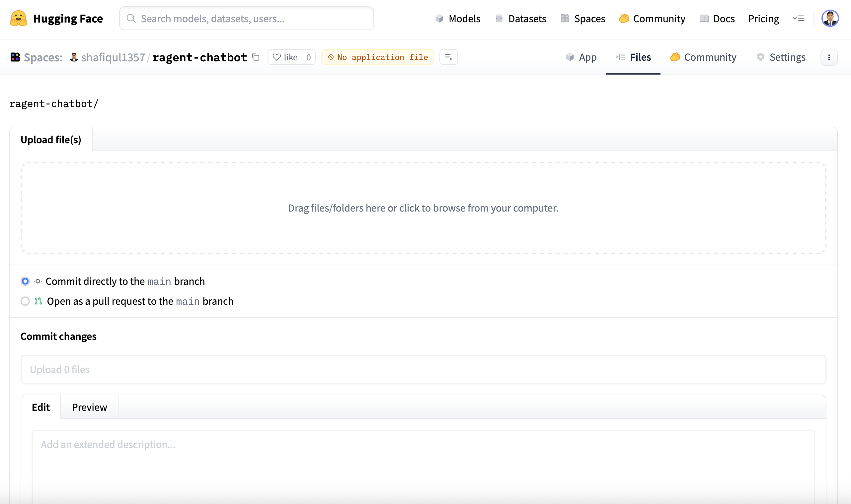Switch to the Preview description tab
851x504 pixels.
(89, 407)
